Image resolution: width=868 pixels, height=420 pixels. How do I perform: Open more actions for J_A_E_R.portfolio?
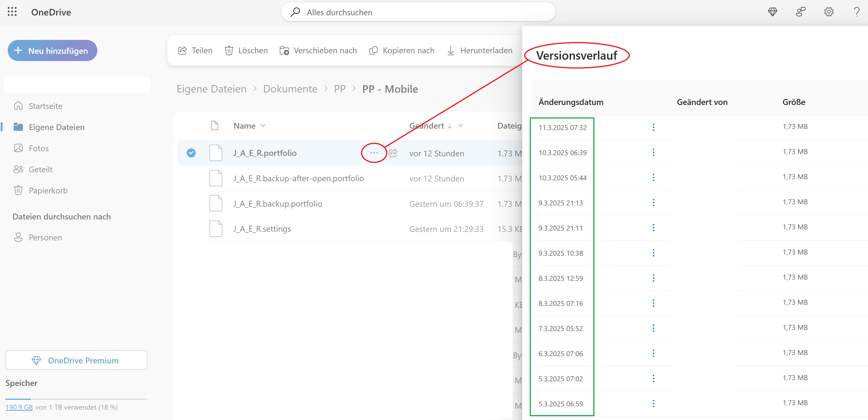374,153
